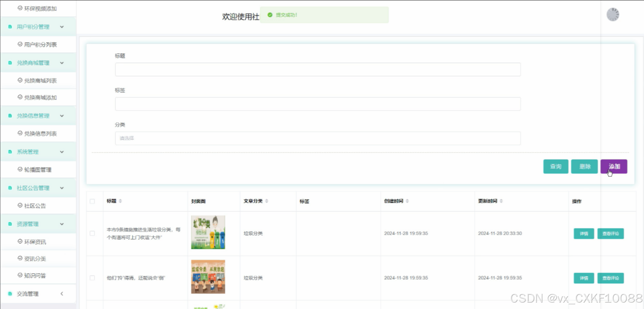Click the 社区公告管理 menu icon

(10, 188)
